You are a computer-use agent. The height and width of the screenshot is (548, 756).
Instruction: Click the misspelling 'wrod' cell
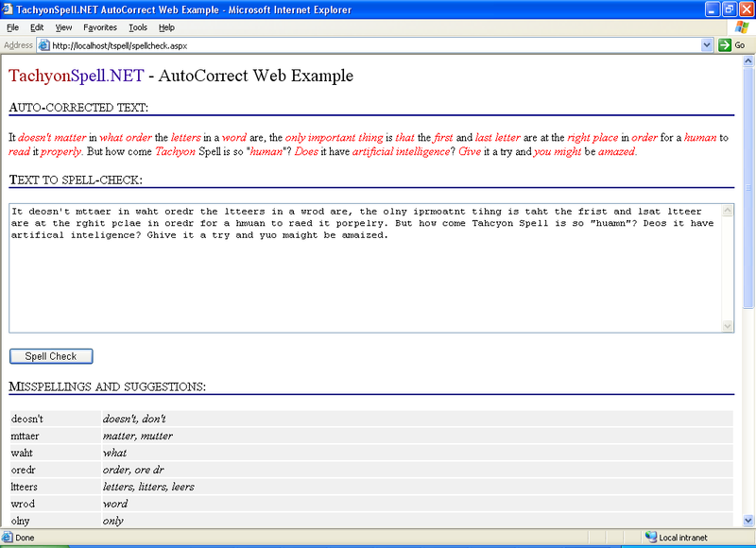56,504
